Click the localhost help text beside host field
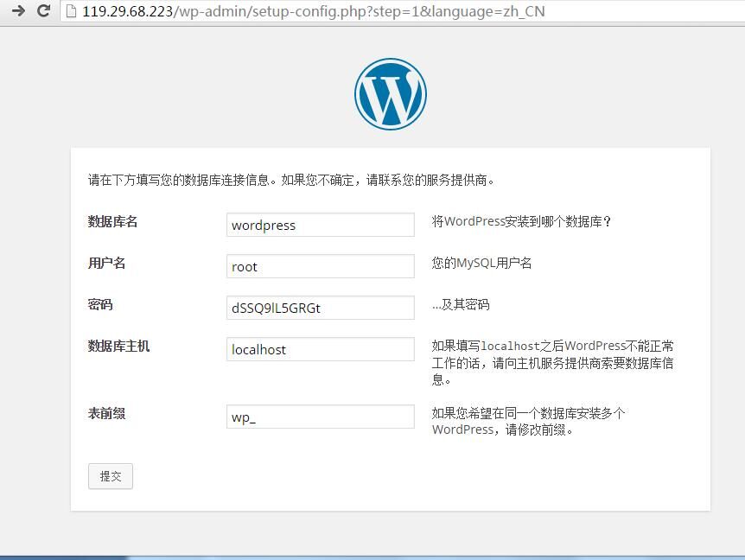The width and height of the screenshot is (745, 560). click(552, 362)
